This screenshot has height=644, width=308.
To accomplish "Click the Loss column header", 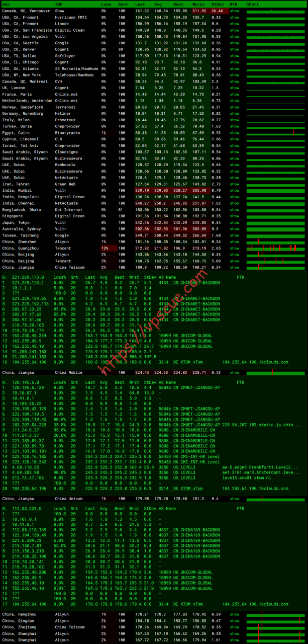I will tap(106, 4).
